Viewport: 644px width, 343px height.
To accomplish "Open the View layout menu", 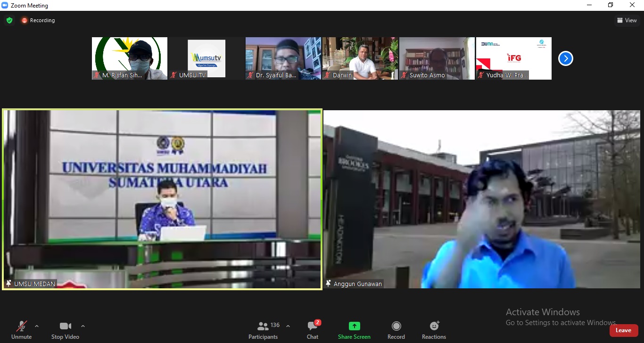I will 627,20.
